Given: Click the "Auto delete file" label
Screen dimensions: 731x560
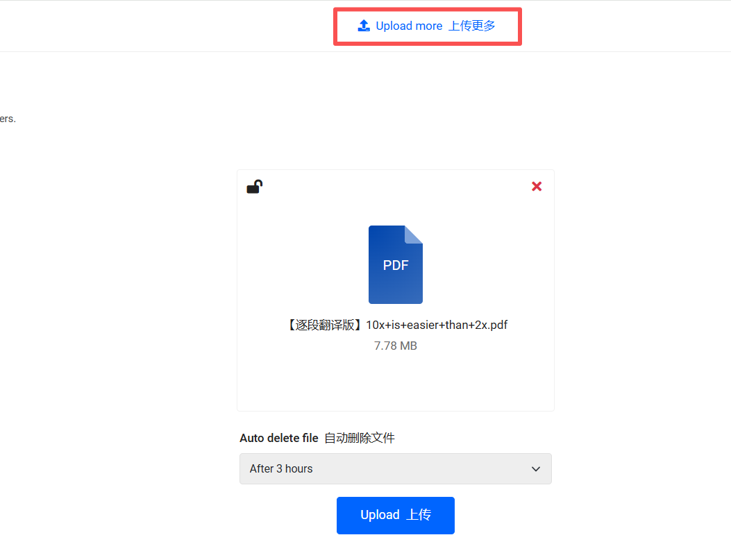Looking at the screenshot, I should pyautogui.click(x=279, y=438).
